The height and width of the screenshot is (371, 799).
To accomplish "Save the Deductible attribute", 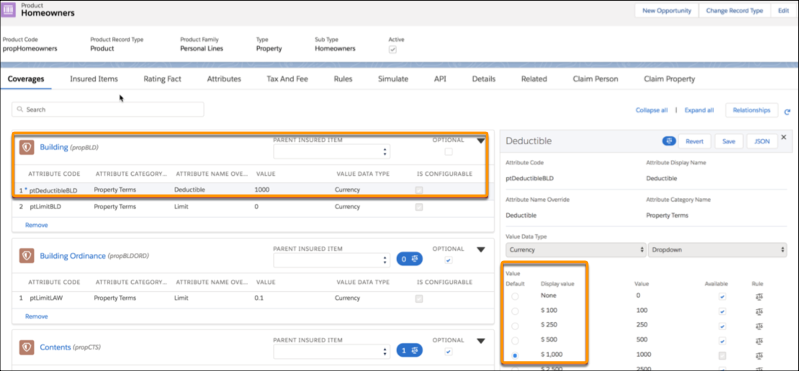I will (x=729, y=141).
